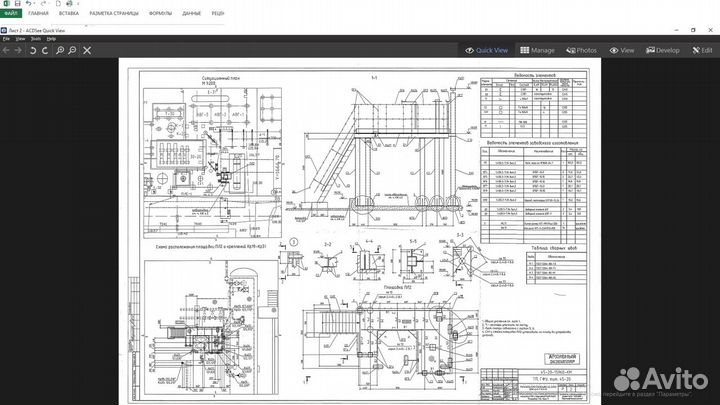Open the Develop mode tab

point(662,49)
